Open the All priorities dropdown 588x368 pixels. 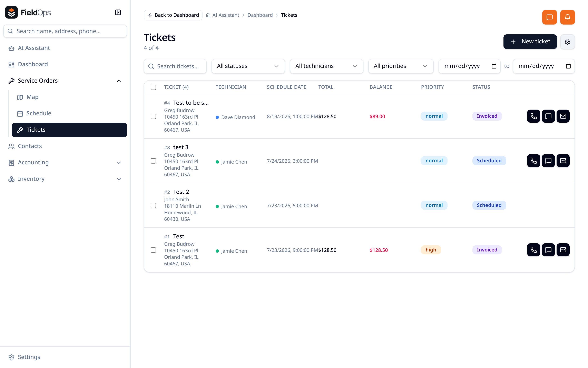point(401,66)
